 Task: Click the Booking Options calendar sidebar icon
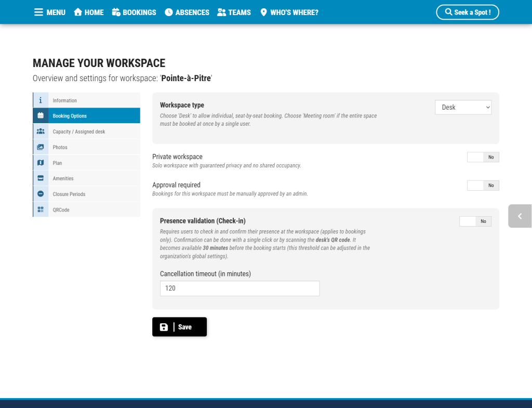(x=41, y=115)
